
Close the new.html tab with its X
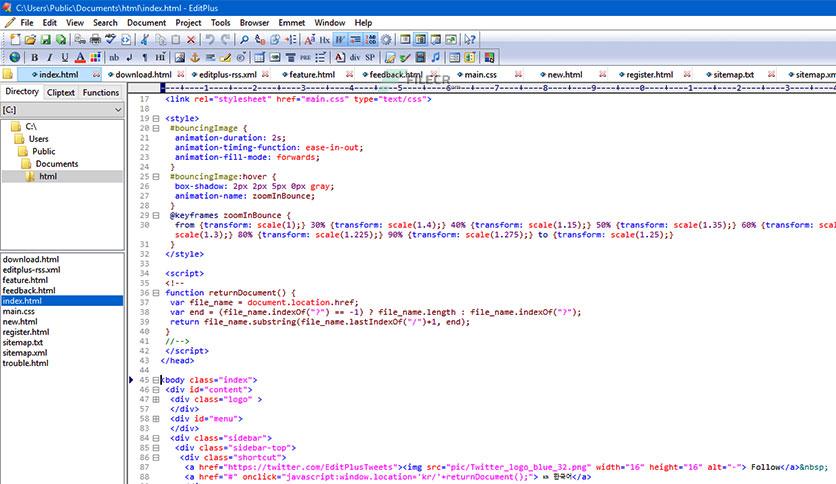pos(602,75)
